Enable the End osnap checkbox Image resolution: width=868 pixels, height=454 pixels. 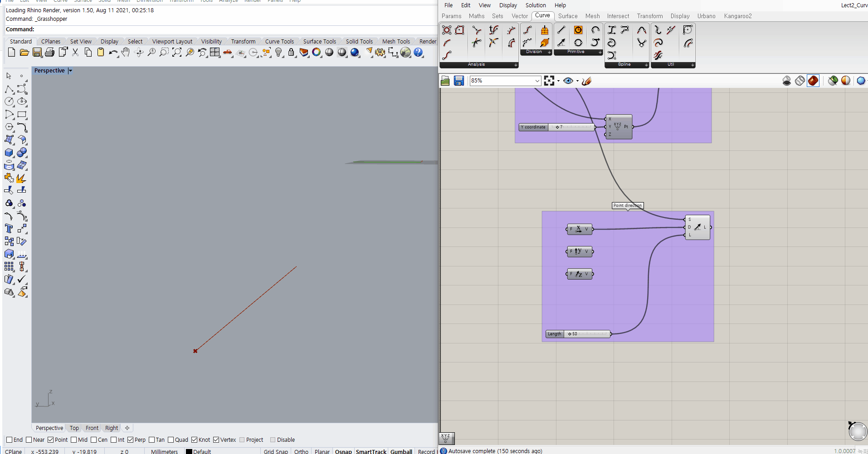(9, 440)
